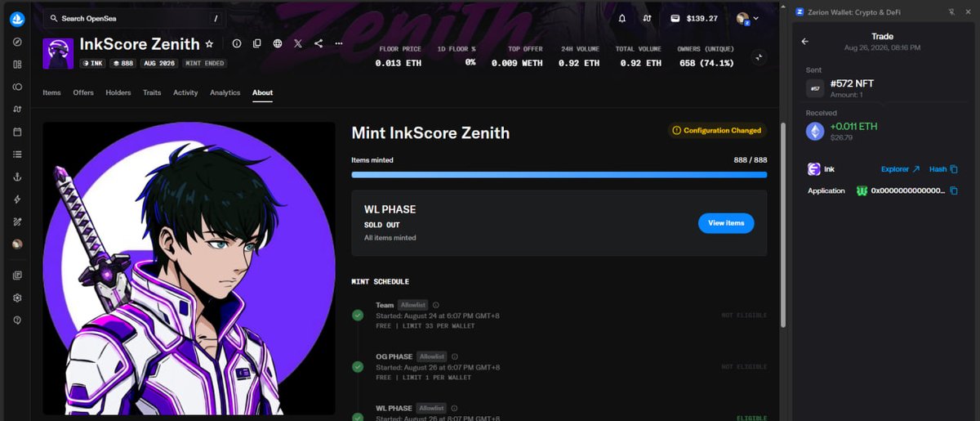Open the Activity list icon in sidebar
980x421 pixels.
[17, 154]
